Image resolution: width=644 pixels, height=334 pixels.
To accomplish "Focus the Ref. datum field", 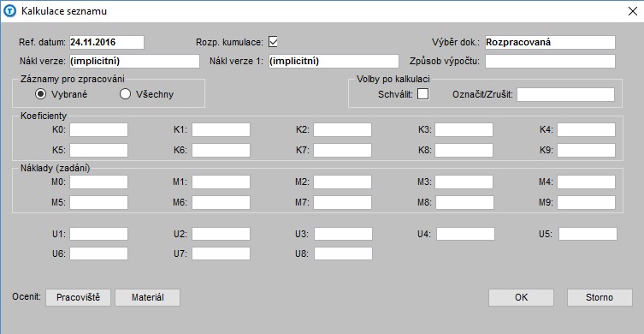I will pyautogui.click(x=107, y=42).
